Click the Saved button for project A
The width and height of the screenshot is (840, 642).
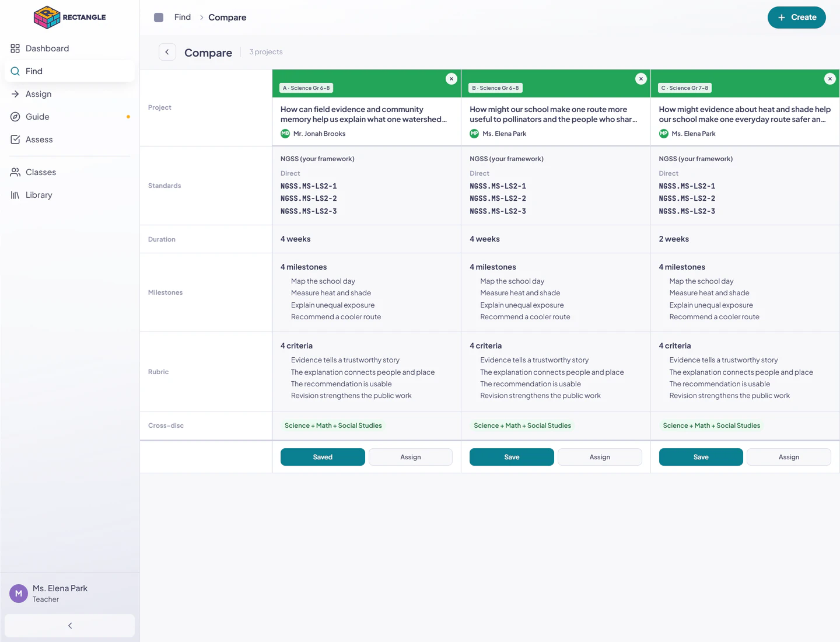tap(323, 457)
